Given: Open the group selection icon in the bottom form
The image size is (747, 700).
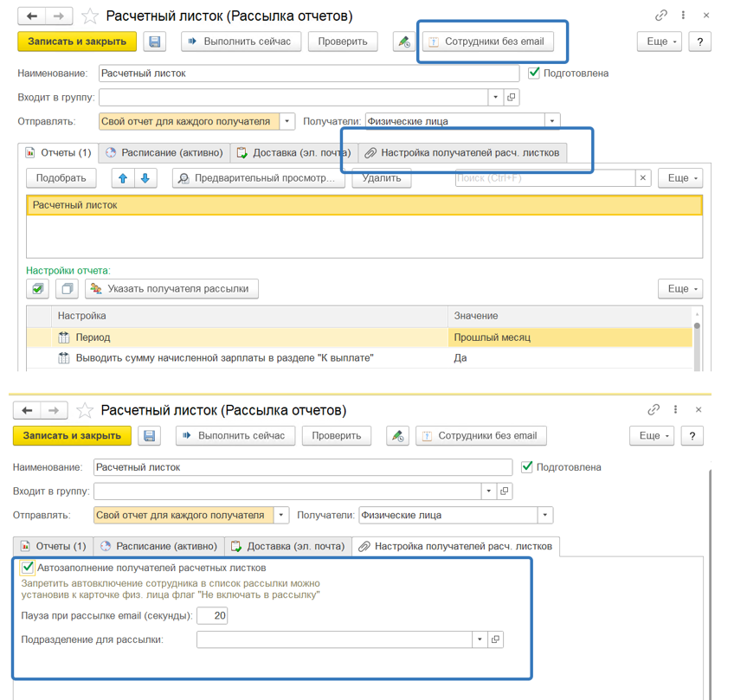Looking at the screenshot, I should click(504, 491).
